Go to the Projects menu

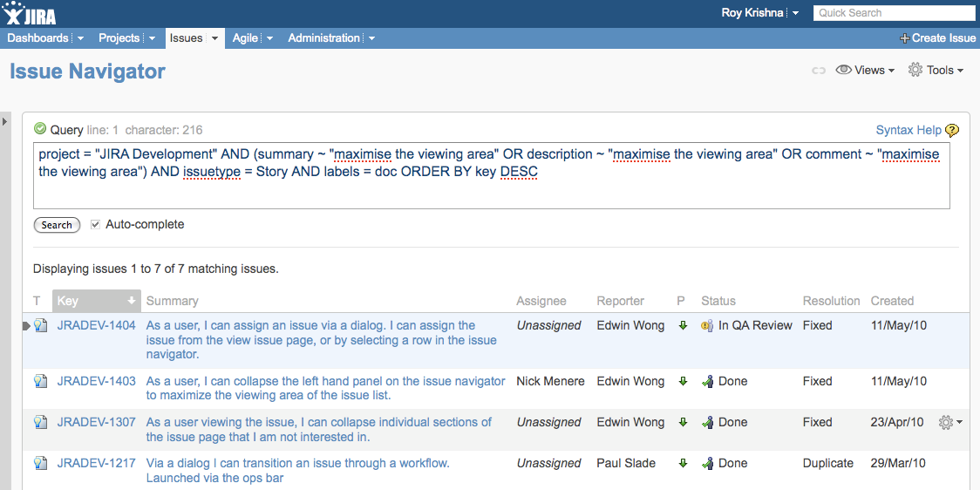119,38
